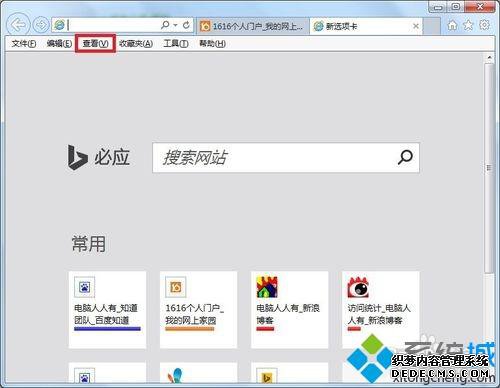Screen dimensions: 500x388
Task: Click the Sina eye logo icon
Action: pyautogui.click(x=358, y=287)
